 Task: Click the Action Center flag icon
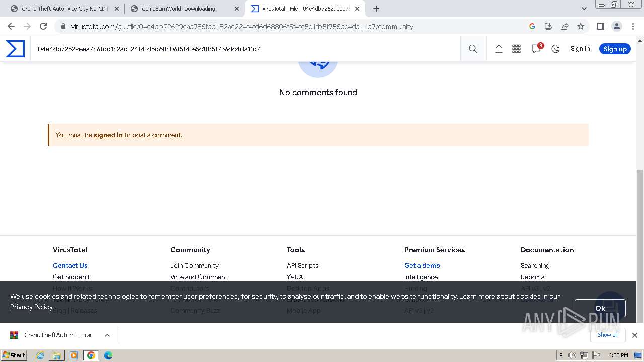pos(596,355)
